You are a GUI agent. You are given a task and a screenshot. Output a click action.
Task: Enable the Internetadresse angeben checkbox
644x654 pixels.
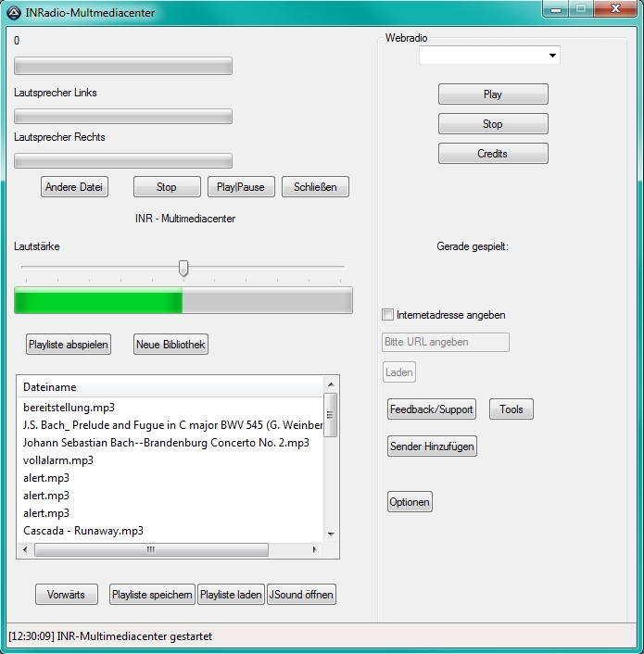[388, 315]
